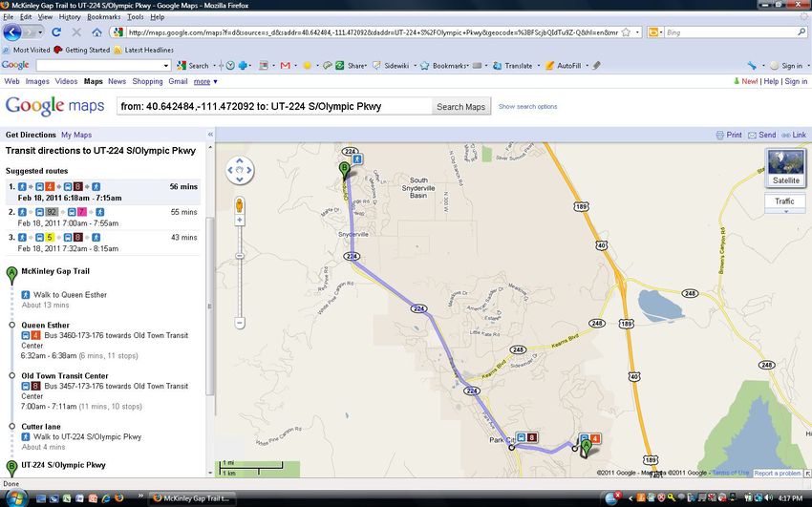The height and width of the screenshot is (507, 812).
Task: Click the map pan control
Action: pyautogui.click(x=240, y=170)
